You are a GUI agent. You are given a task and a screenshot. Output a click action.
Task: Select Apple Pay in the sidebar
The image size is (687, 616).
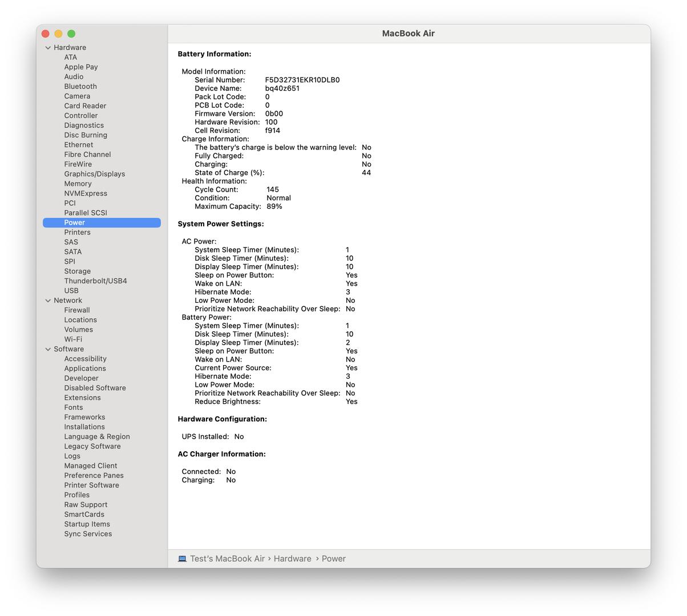pyautogui.click(x=81, y=67)
